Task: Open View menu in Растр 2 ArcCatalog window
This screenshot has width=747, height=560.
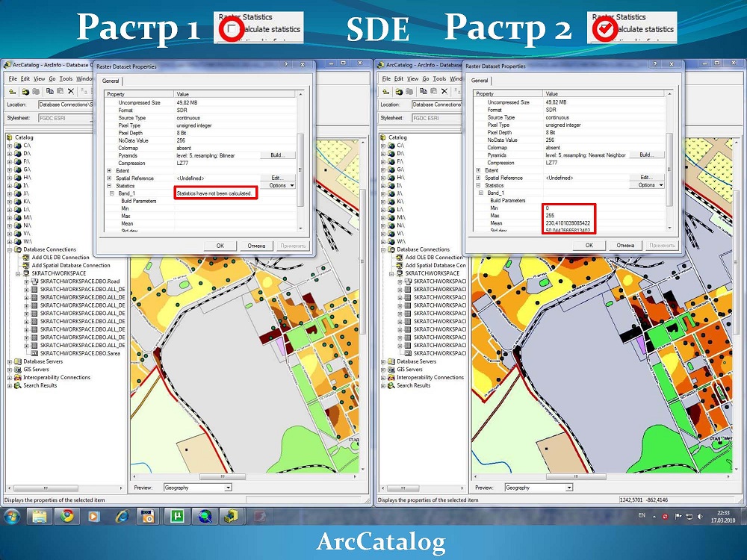Action: click(412, 78)
